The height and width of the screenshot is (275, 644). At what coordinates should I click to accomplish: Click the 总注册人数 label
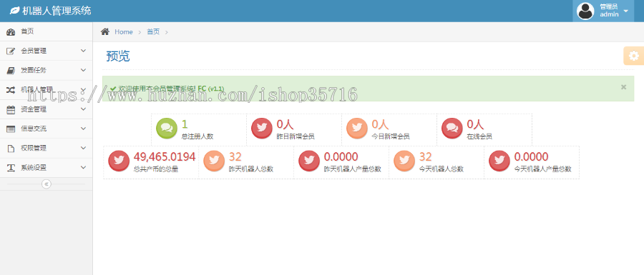197,136
